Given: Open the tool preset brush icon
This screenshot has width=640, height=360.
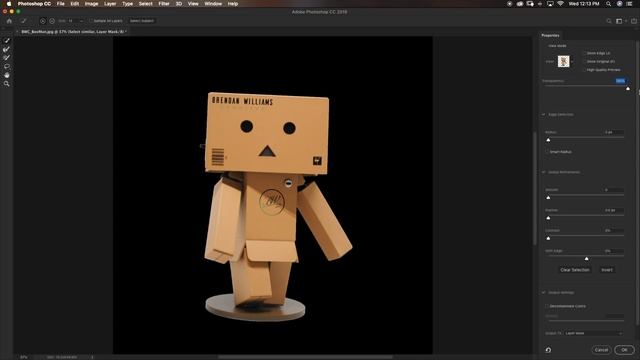Looking at the screenshot, I should coord(24,21).
